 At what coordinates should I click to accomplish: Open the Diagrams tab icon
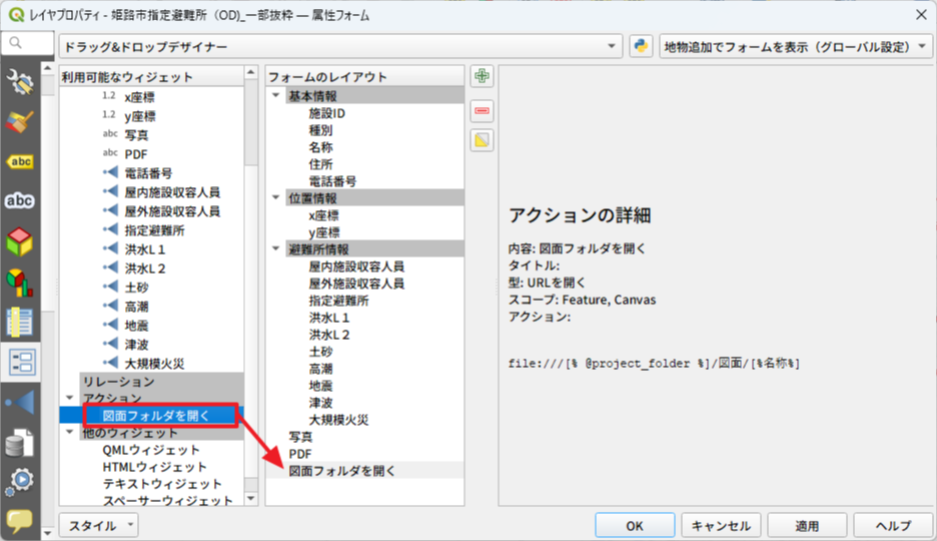(x=20, y=282)
